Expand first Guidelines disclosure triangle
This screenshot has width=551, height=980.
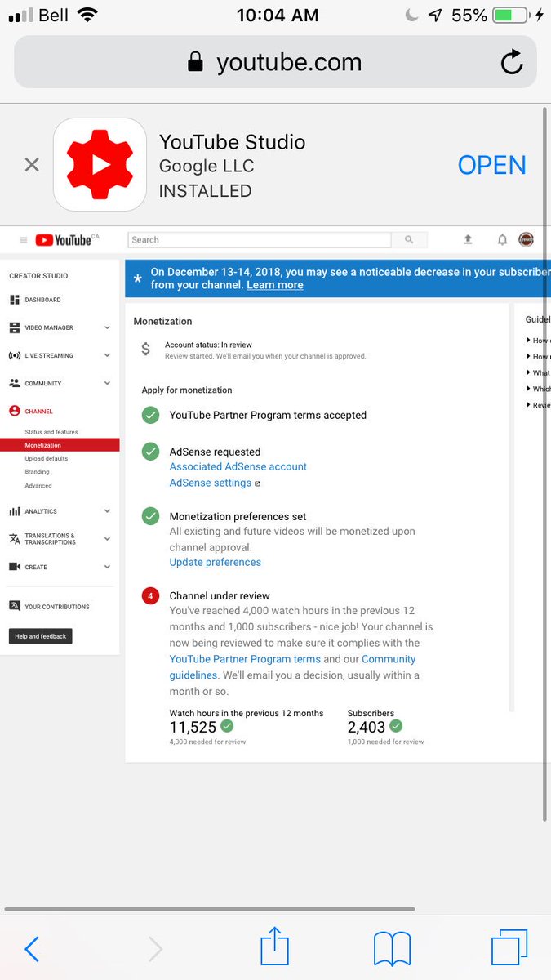tap(528, 341)
